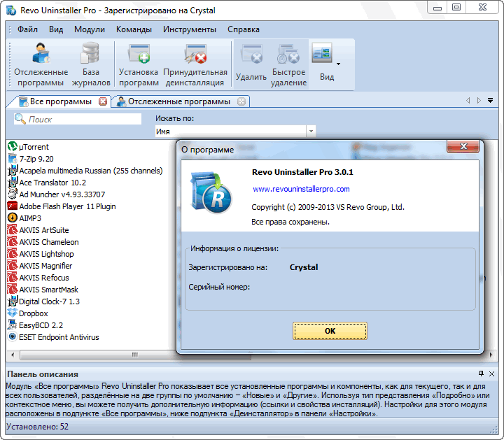Screen dimensions: 504x440
Task: Select the 7-Zip 9.20 icon
Action: coord(12,158)
